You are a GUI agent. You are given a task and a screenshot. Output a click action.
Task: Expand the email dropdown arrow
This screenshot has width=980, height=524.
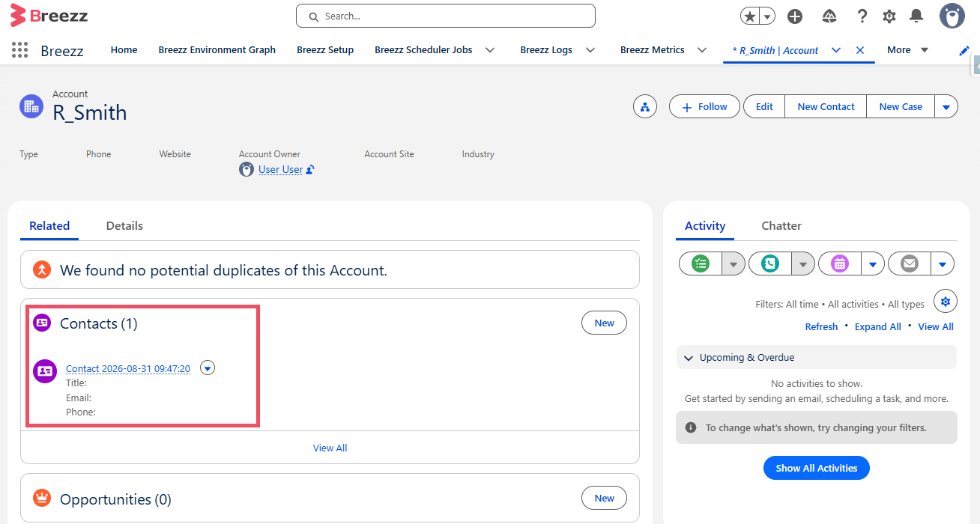[x=943, y=263]
